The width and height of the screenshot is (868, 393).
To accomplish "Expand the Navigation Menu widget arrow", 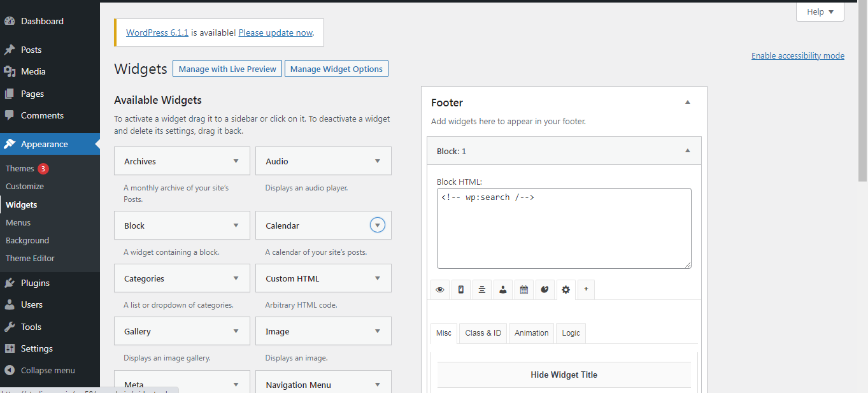I will 378,385.
